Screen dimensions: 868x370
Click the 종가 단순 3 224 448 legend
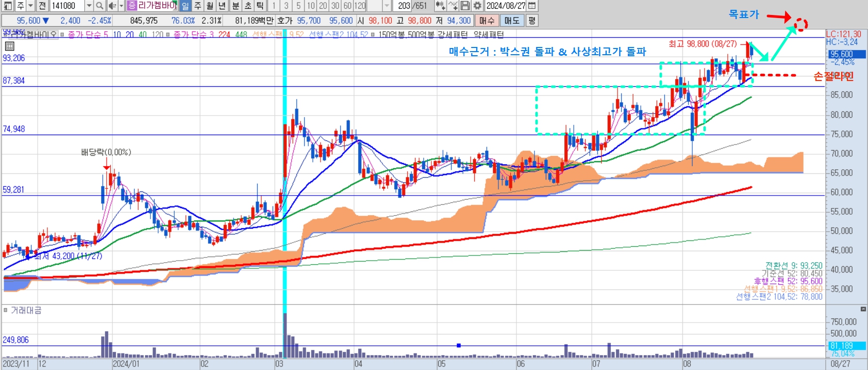point(210,35)
